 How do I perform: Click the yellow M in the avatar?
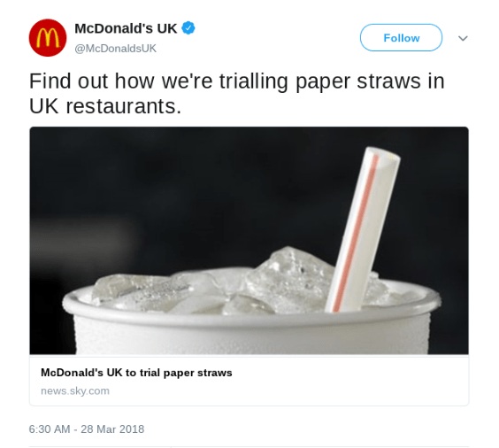48,37
